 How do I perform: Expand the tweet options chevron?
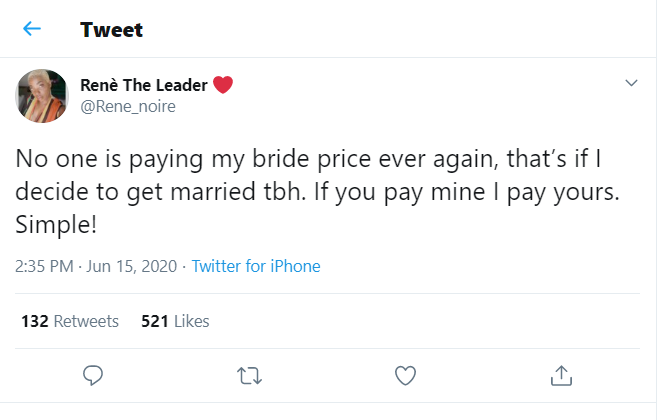631,83
